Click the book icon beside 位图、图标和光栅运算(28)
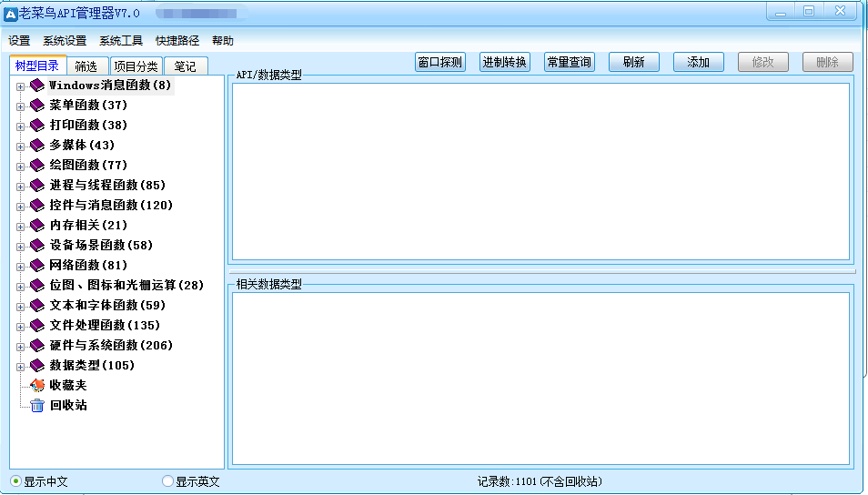 pyautogui.click(x=37, y=285)
